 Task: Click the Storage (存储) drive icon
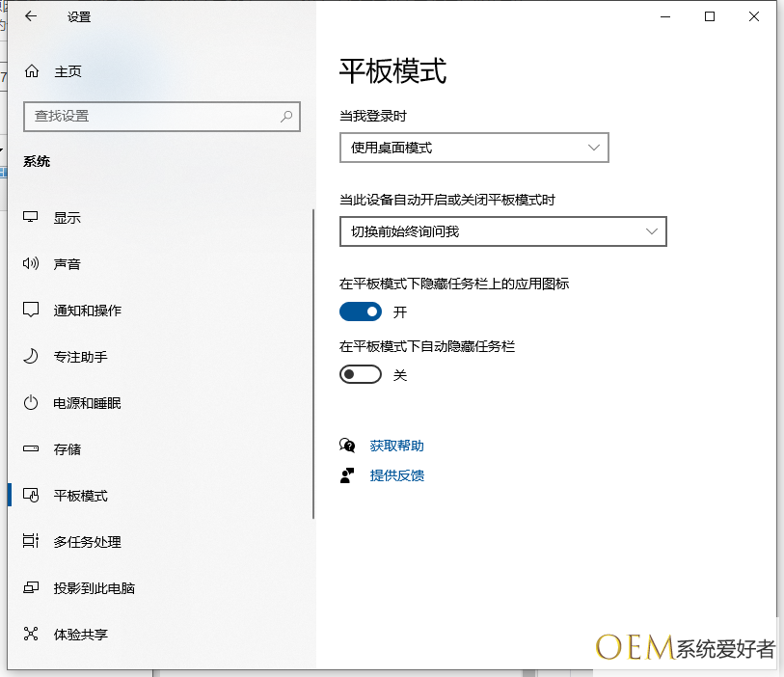pos(31,448)
